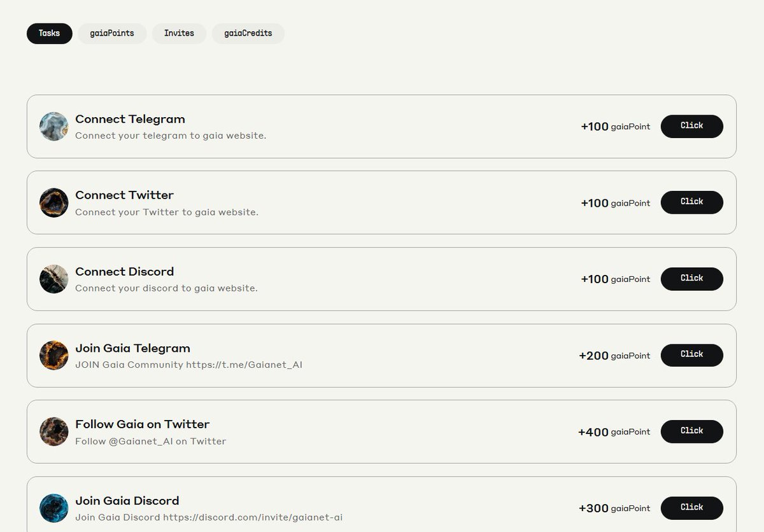Select the "Join Gaia Discord" title text

[x=127, y=501]
